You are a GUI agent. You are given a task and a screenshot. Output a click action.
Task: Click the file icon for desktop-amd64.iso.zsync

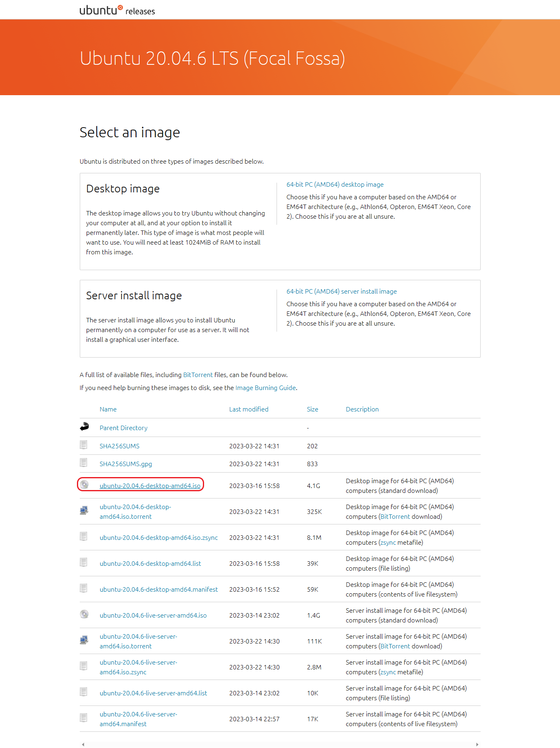pyautogui.click(x=84, y=536)
